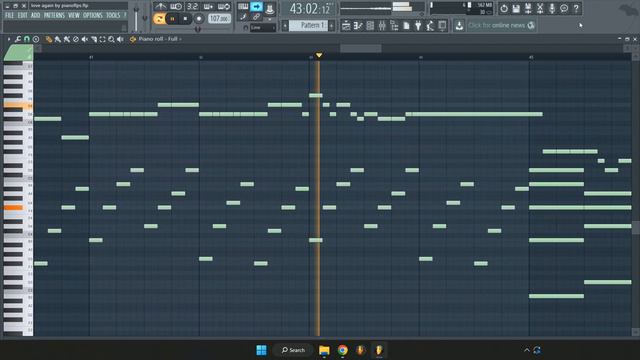This screenshot has width=640, height=360.
Task: Select the Delete tool in piano roll
Action: [76, 39]
